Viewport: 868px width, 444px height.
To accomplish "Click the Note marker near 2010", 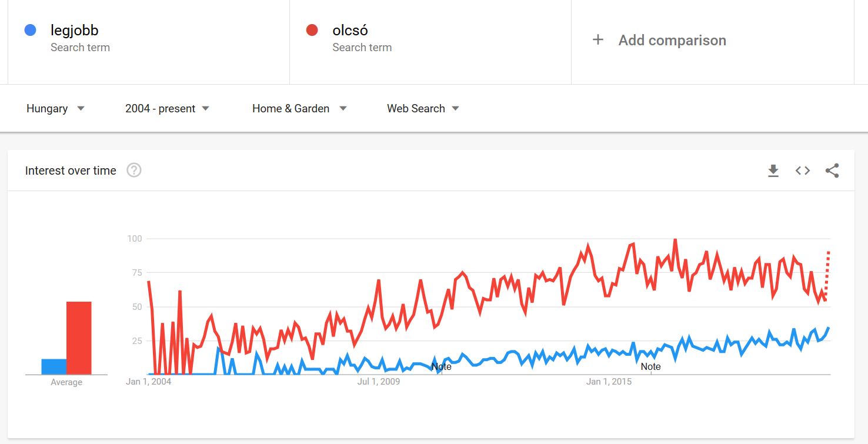I will (x=442, y=367).
